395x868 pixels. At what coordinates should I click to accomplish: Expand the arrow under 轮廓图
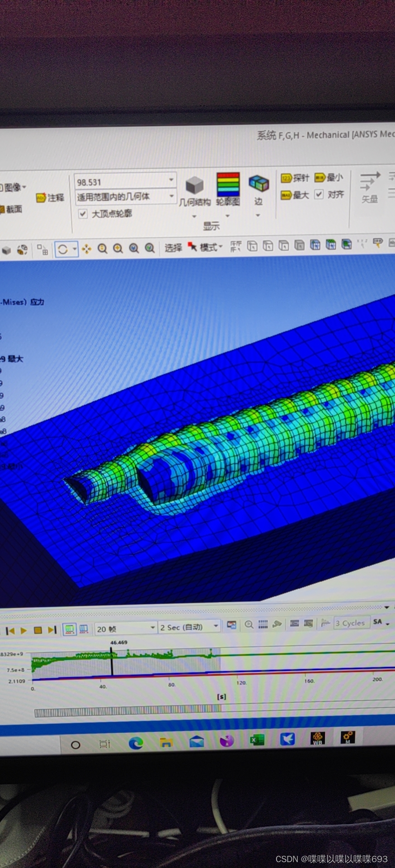click(x=228, y=216)
